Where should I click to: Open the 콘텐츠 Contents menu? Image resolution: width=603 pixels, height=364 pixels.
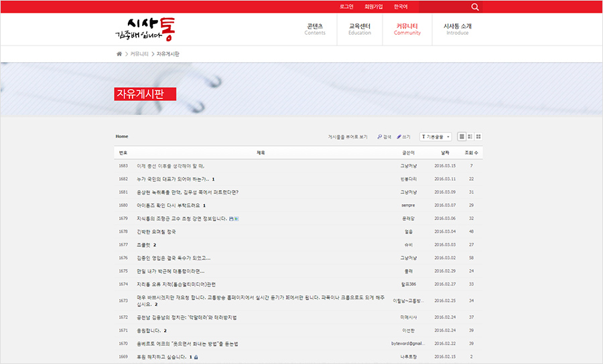(x=315, y=29)
